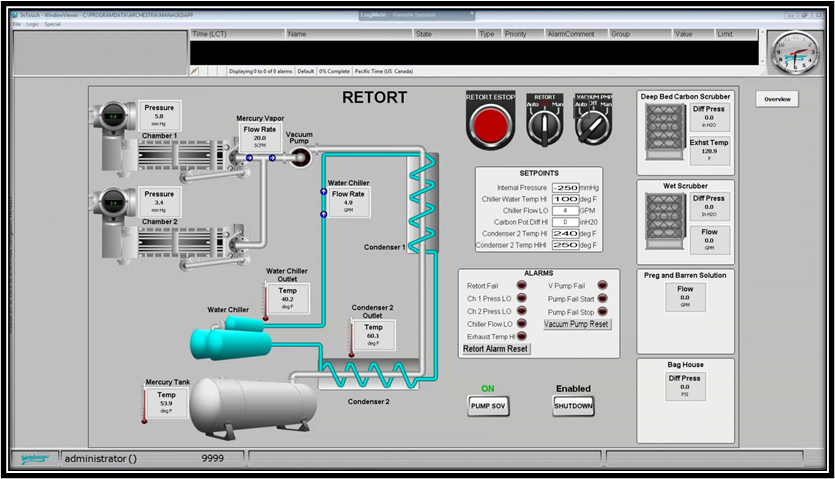Screen dimensions: 835x479
Task: Click the Ch 2 Press LO alarm light
Action: pos(522,311)
